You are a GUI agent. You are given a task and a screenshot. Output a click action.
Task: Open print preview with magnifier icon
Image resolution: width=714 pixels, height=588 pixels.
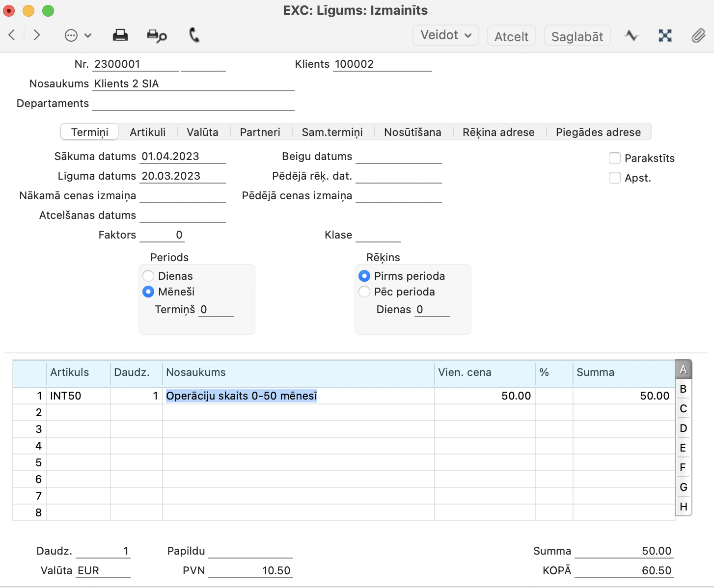click(157, 36)
